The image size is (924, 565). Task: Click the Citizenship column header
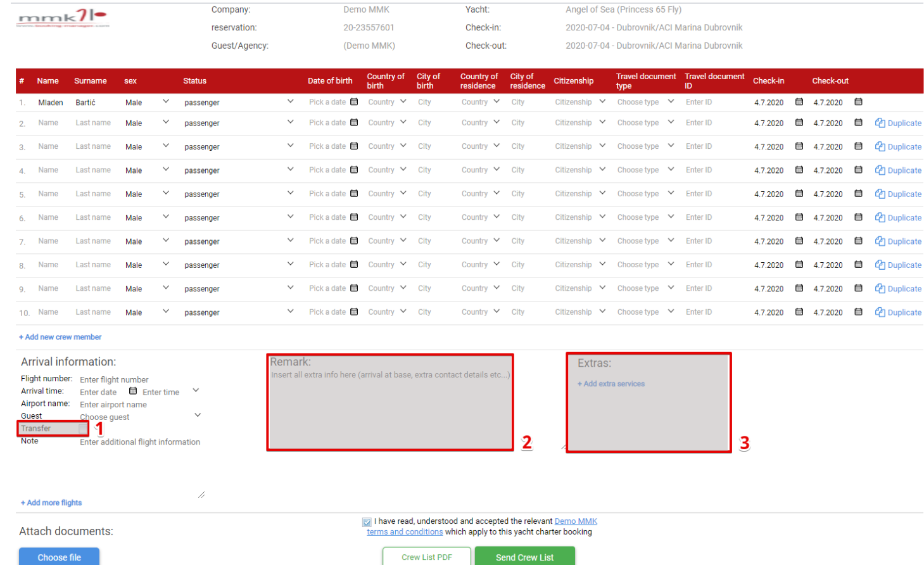click(x=574, y=80)
